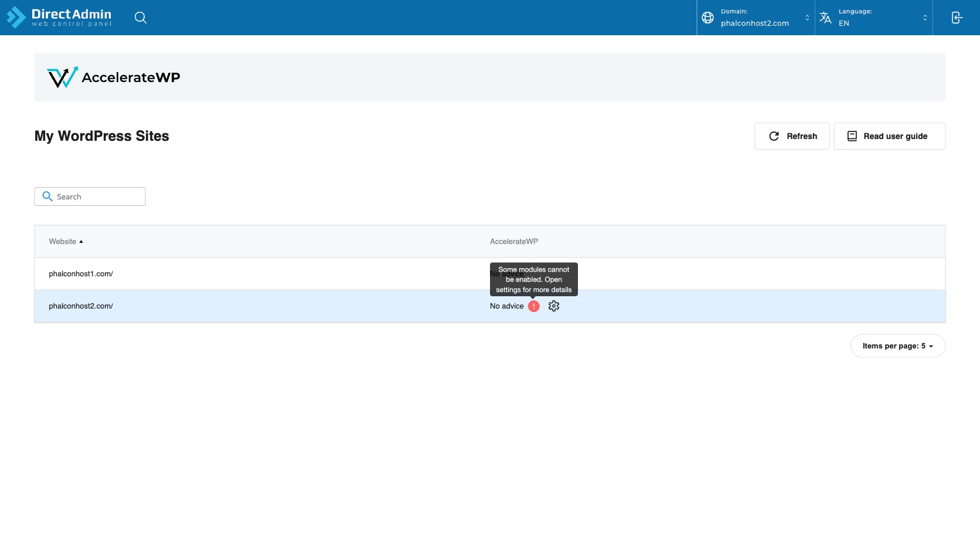The height and width of the screenshot is (552, 980).
Task: Open the Language selector dropdown
Action: click(874, 18)
